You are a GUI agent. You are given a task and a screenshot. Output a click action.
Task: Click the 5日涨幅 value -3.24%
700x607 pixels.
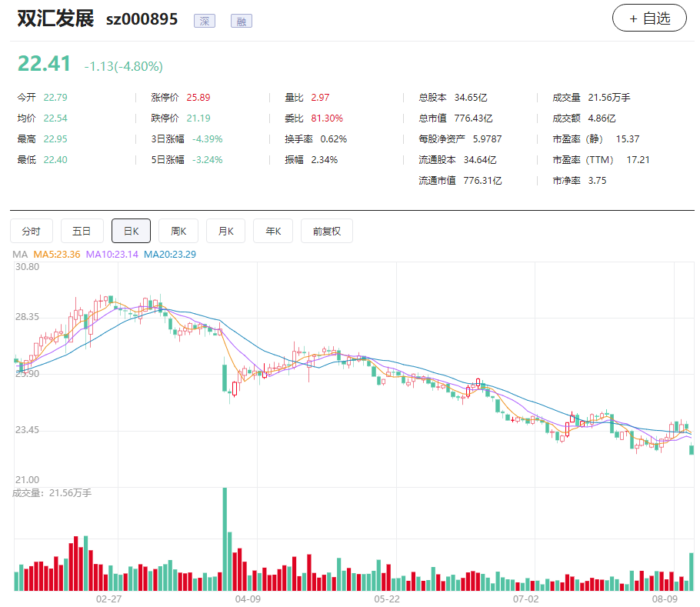click(207, 160)
